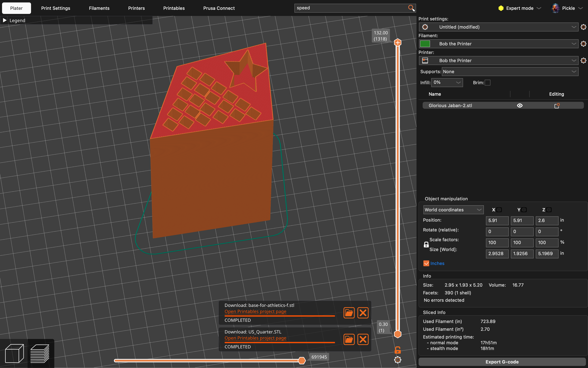Open the layer slider settings cog
The height and width of the screenshot is (368, 588).
pos(398,360)
